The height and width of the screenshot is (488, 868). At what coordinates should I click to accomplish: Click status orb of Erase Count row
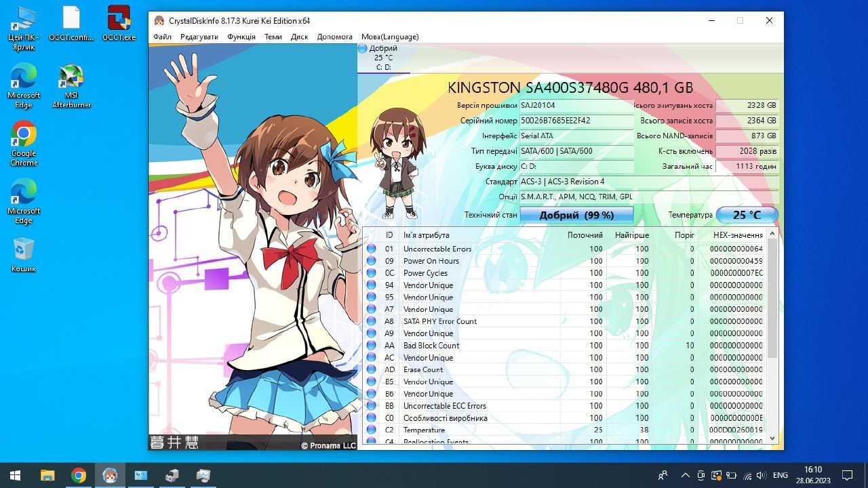[x=371, y=369]
